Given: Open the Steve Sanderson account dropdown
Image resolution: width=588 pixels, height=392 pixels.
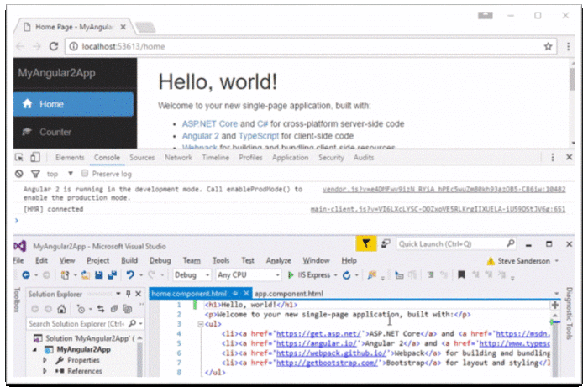Looking at the screenshot, I should [557, 261].
